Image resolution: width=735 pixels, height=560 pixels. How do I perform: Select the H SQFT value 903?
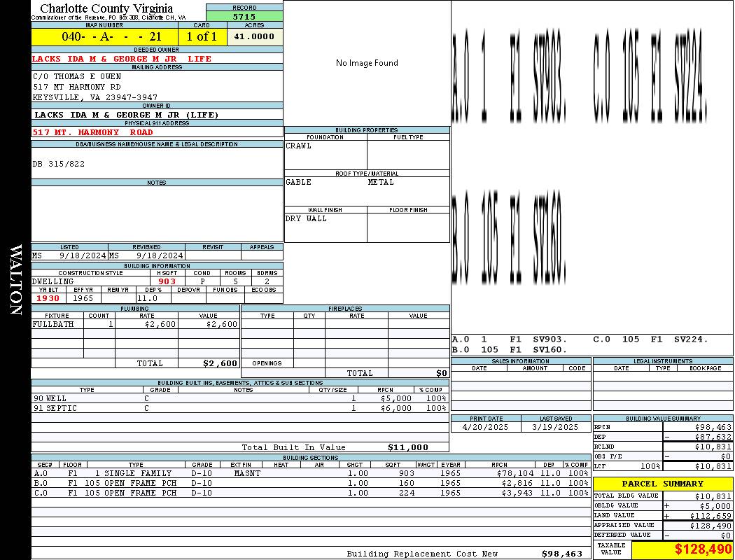[x=167, y=281]
